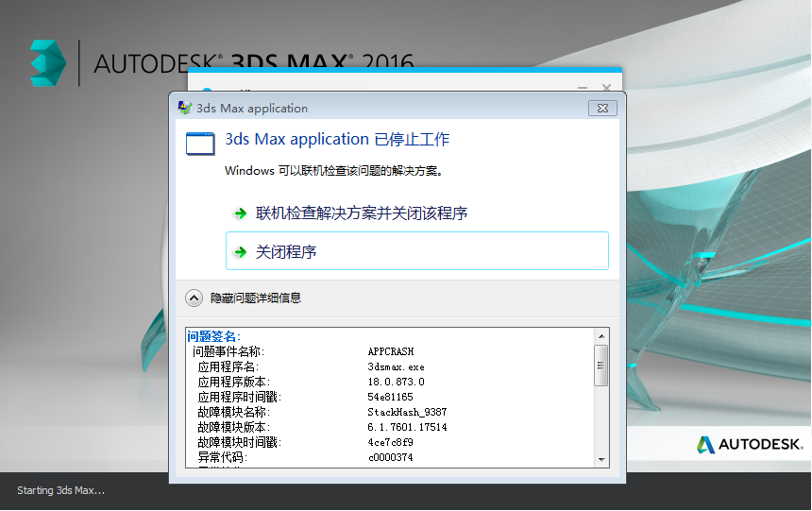This screenshot has height=511, width=812.
Task: Close the background window behind the crash dialog
Action: [x=607, y=88]
